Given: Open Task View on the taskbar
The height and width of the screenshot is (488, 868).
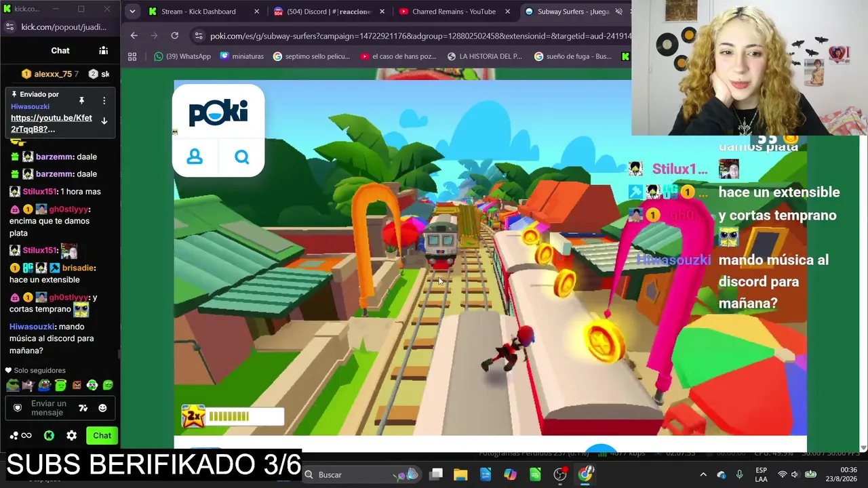Looking at the screenshot, I should (436, 474).
